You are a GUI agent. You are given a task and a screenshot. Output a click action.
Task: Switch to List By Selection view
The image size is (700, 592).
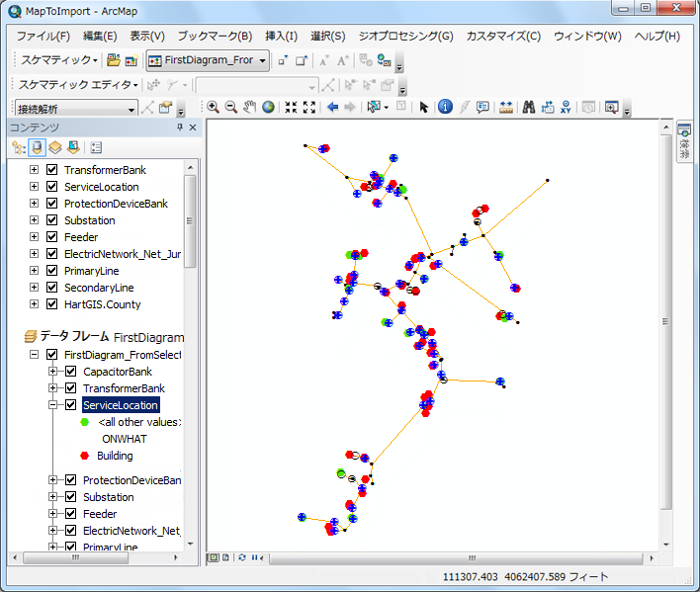73,147
